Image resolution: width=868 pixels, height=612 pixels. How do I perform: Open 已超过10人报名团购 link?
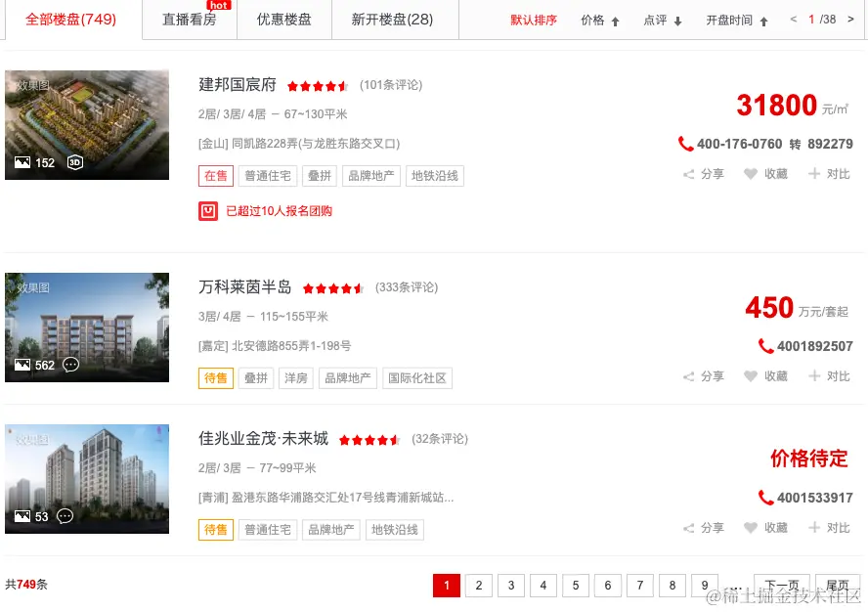pos(279,211)
